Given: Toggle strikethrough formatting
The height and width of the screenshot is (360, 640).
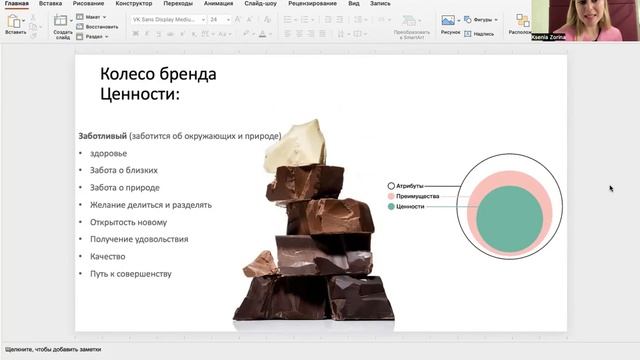Looking at the screenshot, I should 171,34.
